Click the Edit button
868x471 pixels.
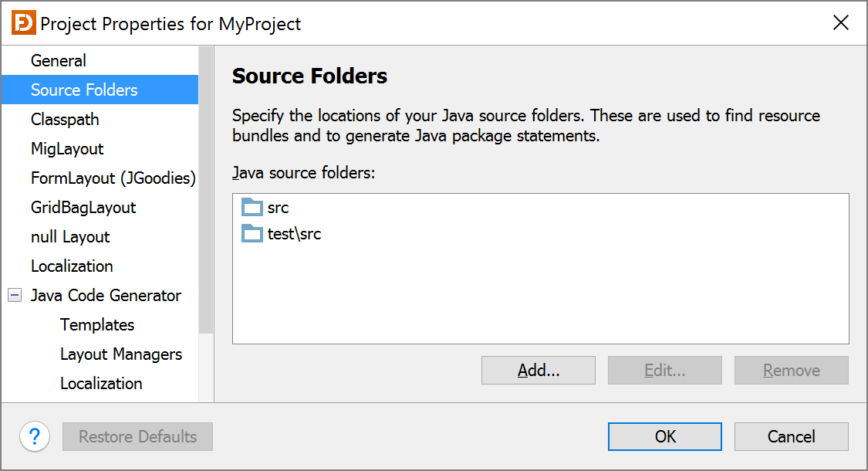point(664,370)
